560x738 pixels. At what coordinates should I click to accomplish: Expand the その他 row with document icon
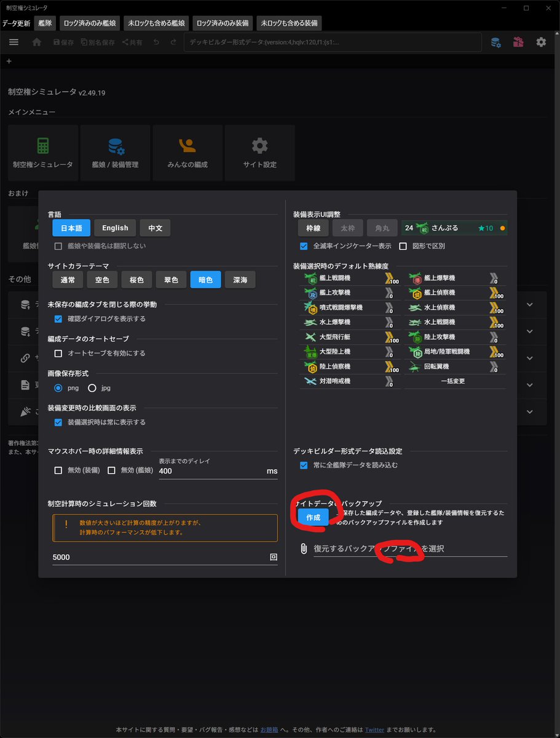pyautogui.click(x=530, y=385)
